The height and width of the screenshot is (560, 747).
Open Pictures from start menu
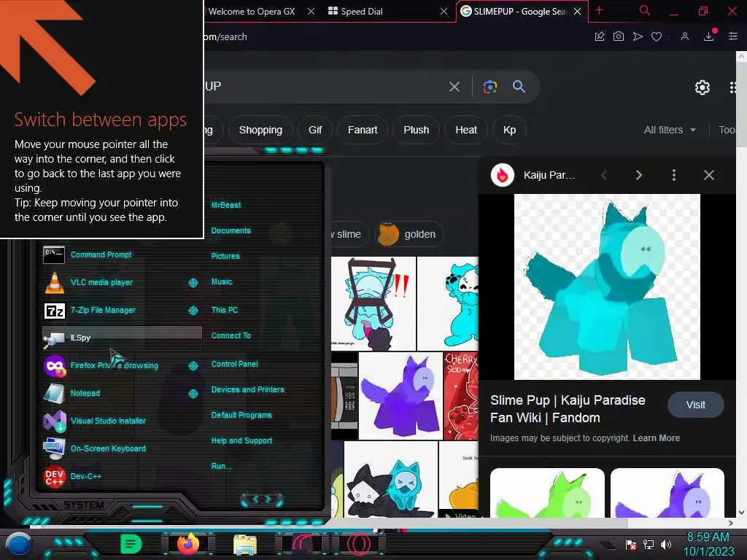[225, 256]
